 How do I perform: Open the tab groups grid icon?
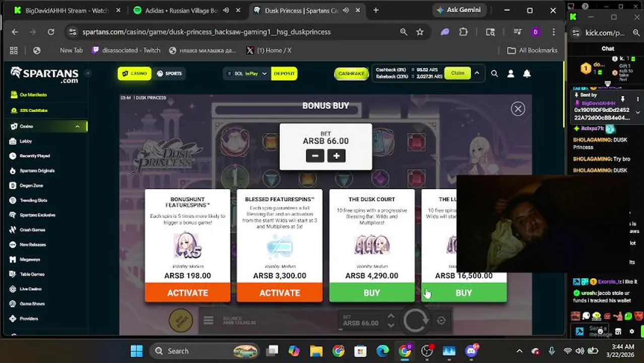tap(14, 50)
